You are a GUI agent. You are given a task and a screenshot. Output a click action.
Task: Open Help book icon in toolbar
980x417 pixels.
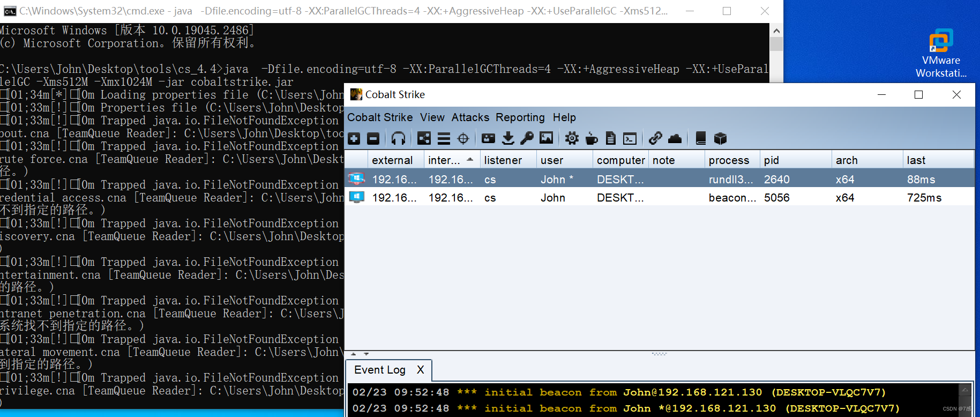(x=700, y=139)
